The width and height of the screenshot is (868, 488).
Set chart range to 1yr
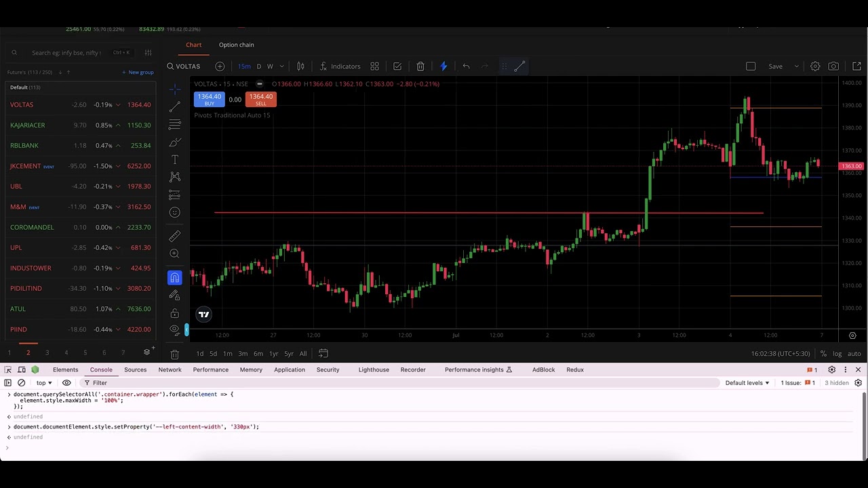tap(273, 354)
